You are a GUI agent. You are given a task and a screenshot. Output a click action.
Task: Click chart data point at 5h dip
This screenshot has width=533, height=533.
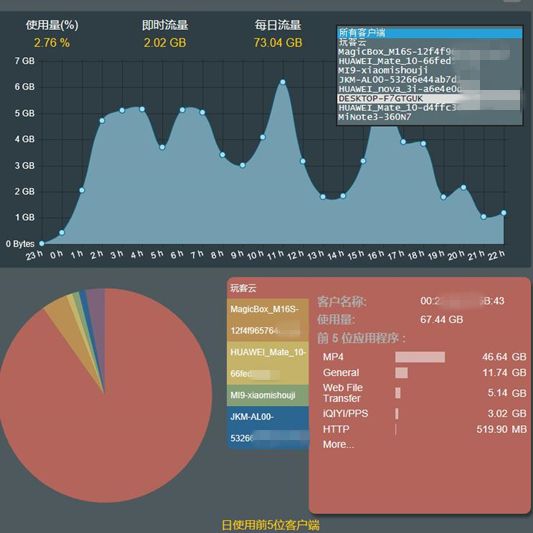pyautogui.click(x=162, y=147)
